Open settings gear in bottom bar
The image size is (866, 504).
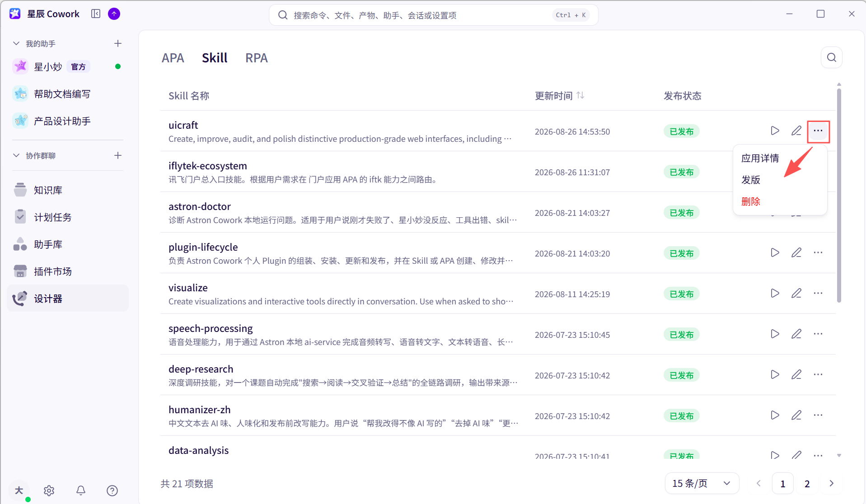coord(49,490)
